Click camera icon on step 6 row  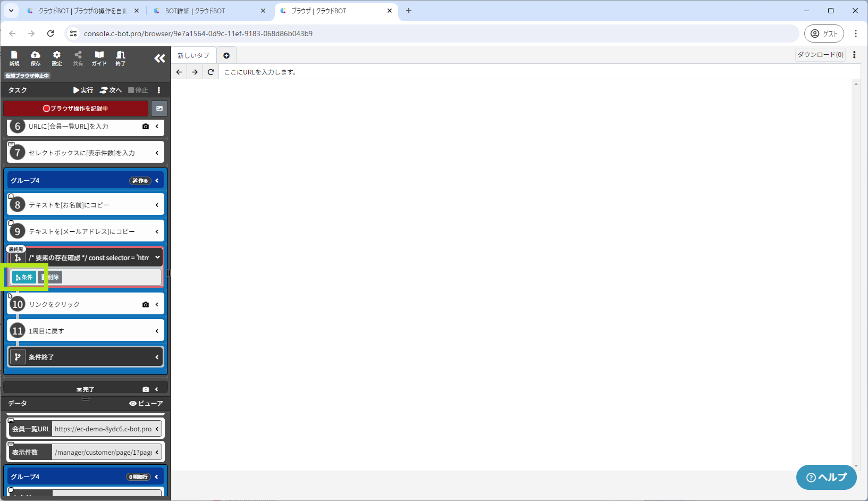point(146,127)
